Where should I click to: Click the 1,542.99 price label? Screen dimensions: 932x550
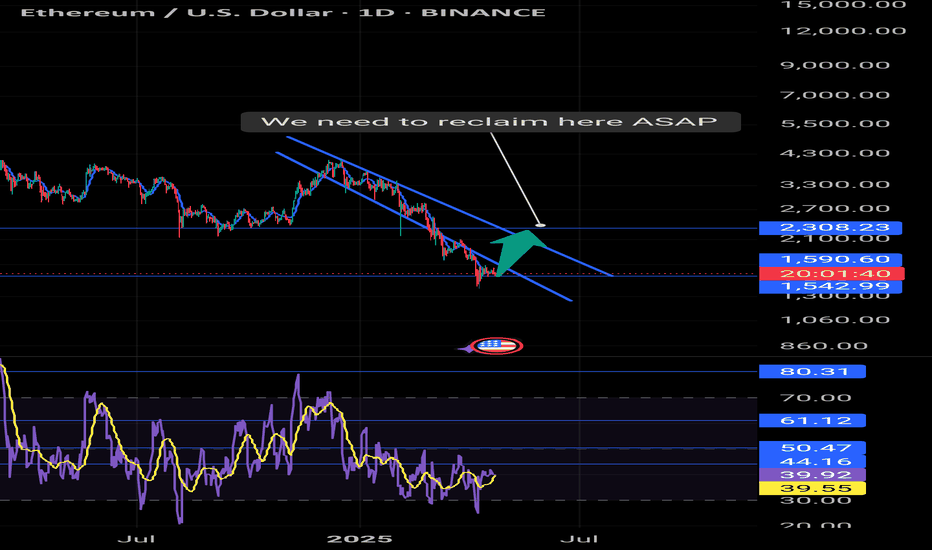point(830,287)
